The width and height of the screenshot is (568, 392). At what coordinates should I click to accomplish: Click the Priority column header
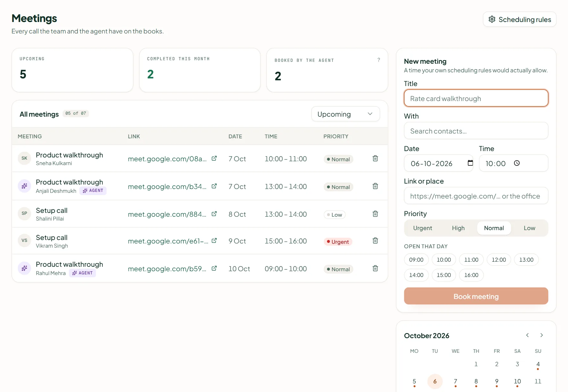pos(336,136)
